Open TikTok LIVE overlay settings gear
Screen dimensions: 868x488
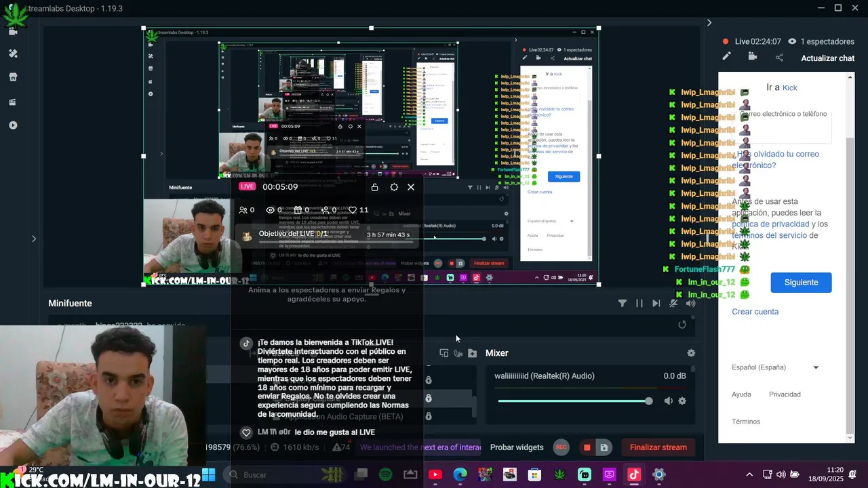[x=394, y=187]
